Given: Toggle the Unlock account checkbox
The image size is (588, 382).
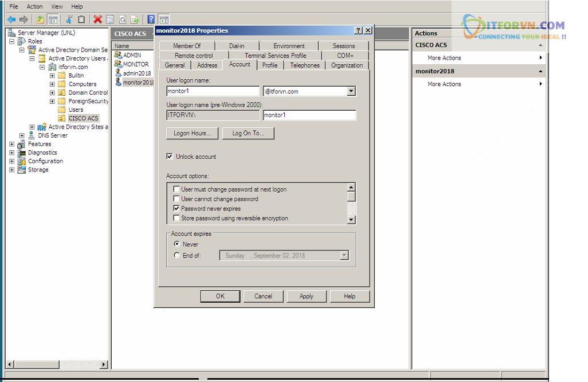Looking at the screenshot, I should pos(170,157).
